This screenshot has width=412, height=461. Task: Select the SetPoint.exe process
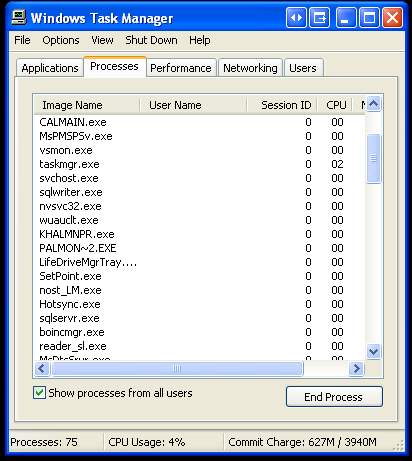199,276
